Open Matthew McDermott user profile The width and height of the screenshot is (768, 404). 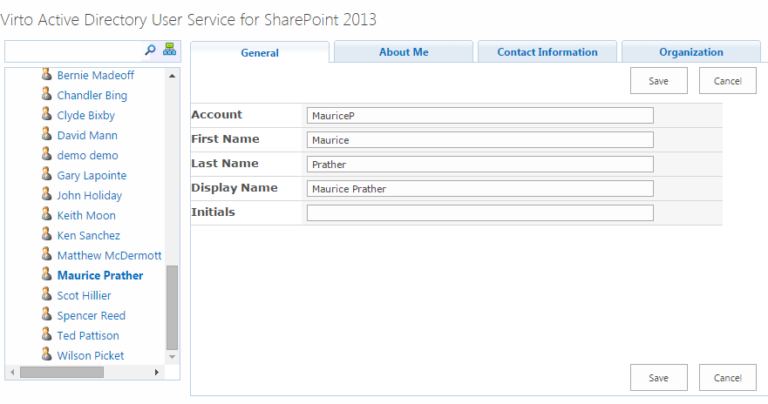click(x=109, y=255)
